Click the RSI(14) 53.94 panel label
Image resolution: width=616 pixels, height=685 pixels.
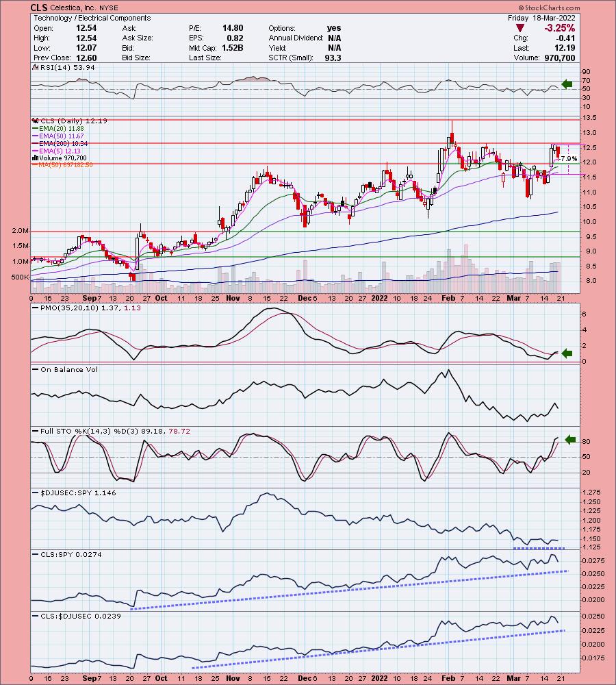click(x=64, y=67)
